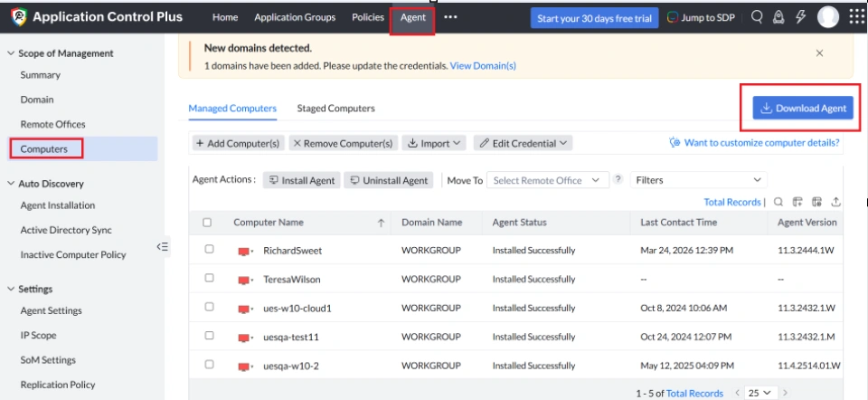Click the Uninstall Agent button
This screenshot has width=868, height=400.
[x=389, y=180]
